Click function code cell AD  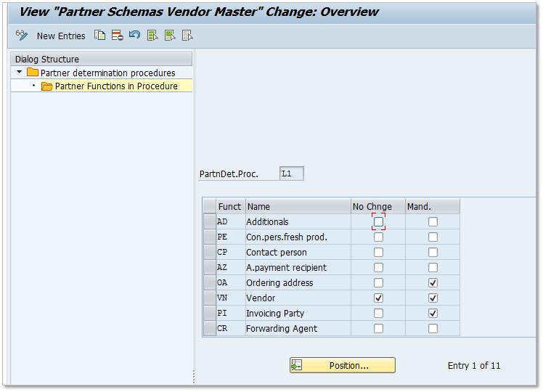pos(231,221)
